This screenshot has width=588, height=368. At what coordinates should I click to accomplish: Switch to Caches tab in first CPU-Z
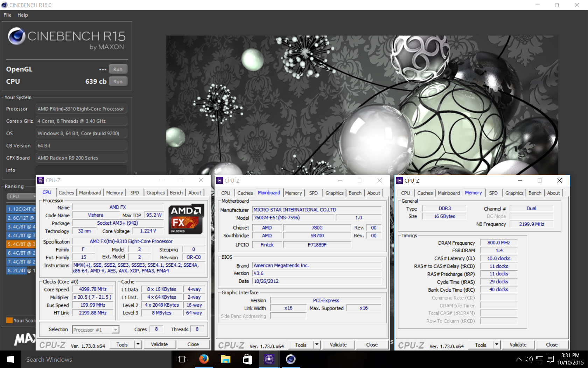pos(66,193)
